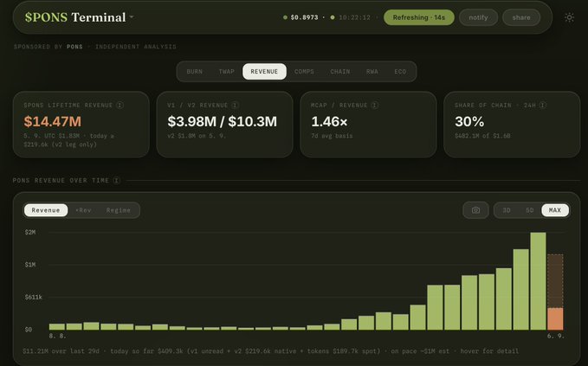
Task: Switch to the ECO tab
Action: click(400, 72)
